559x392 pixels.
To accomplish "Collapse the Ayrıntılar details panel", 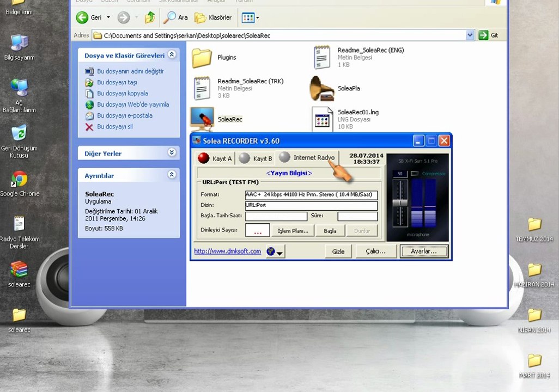I will tap(172, 175).
